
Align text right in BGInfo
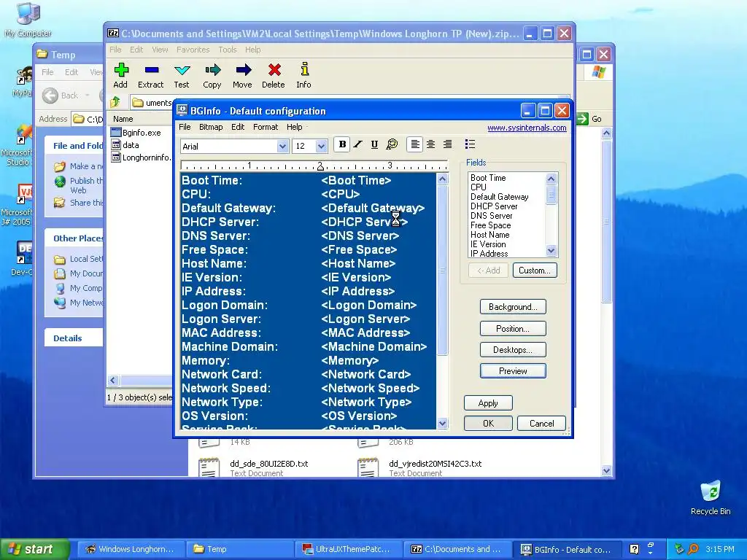447,144
